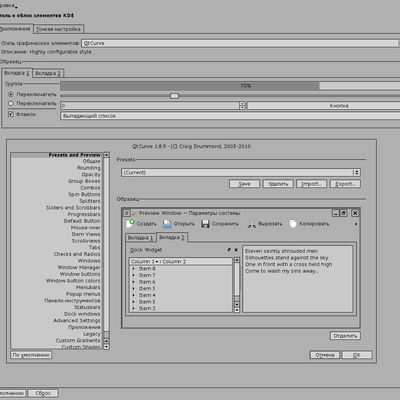Click the Удалить preset button
This screenshot has height=400, width=400.
tap(278, 184)
